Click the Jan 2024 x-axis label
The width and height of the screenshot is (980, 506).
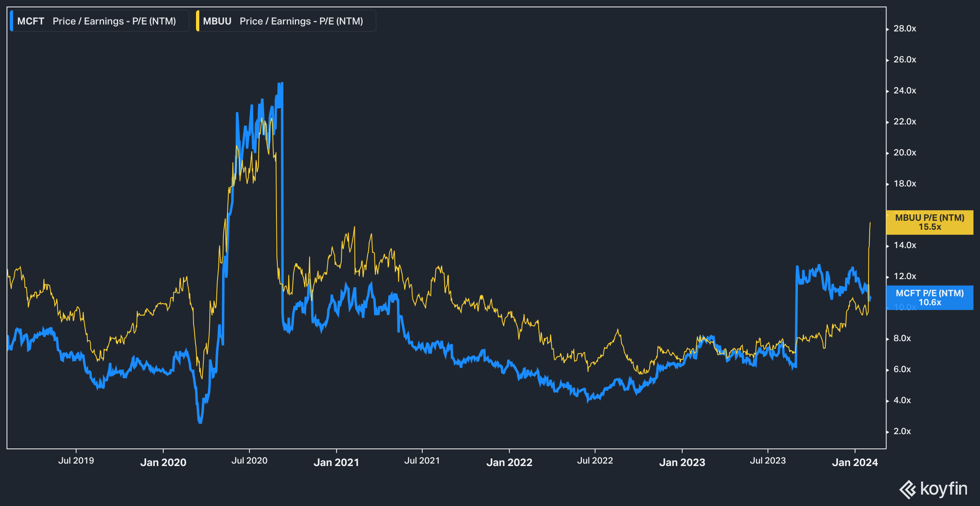point(855,462)
